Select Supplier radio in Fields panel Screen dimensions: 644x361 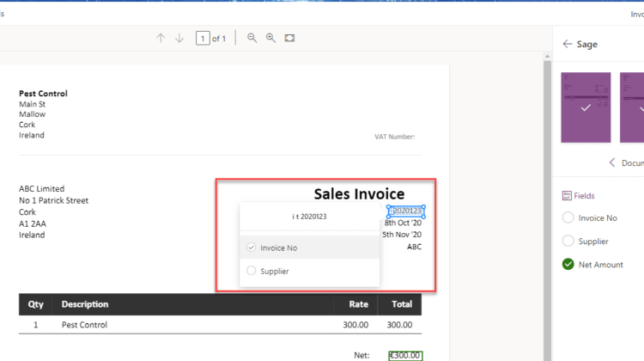[568, 241]
